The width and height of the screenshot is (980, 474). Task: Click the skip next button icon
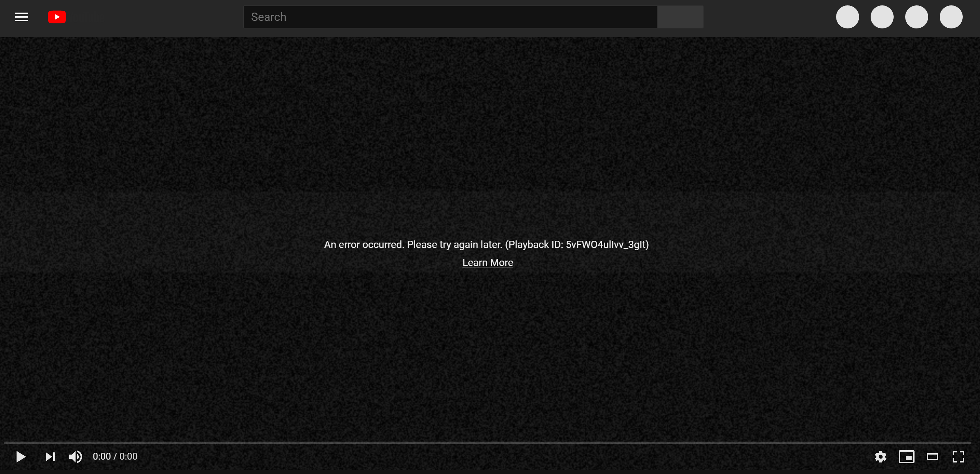49,456
